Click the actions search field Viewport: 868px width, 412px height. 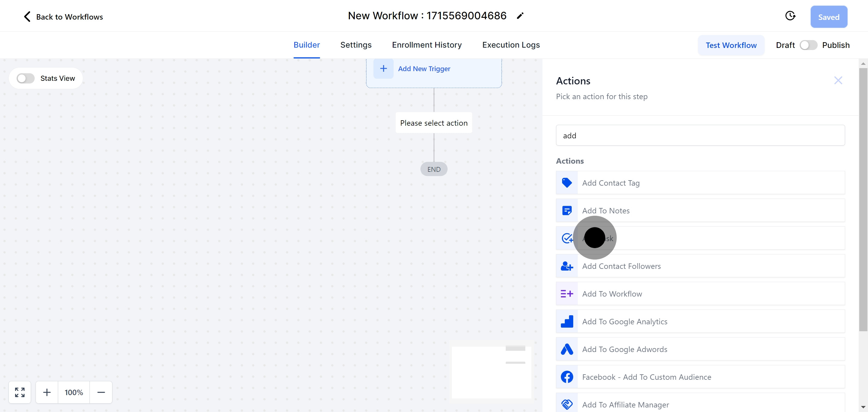700,135
